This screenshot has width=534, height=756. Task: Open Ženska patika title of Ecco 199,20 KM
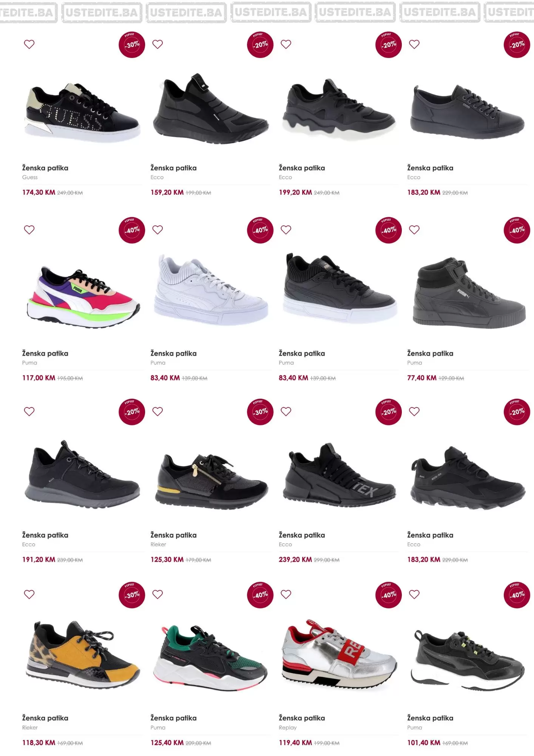tap(302, 168)
